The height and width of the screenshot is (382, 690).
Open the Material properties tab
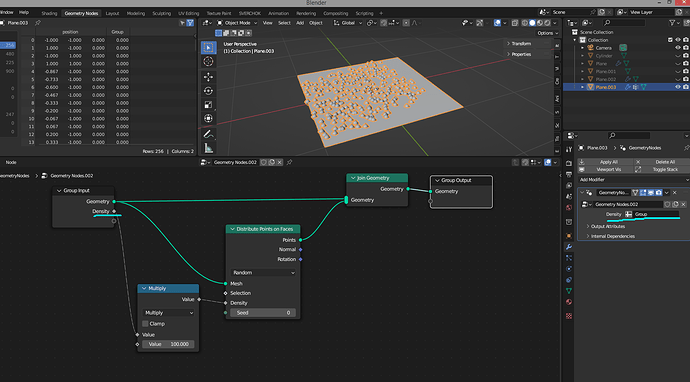tap(569, 302)
